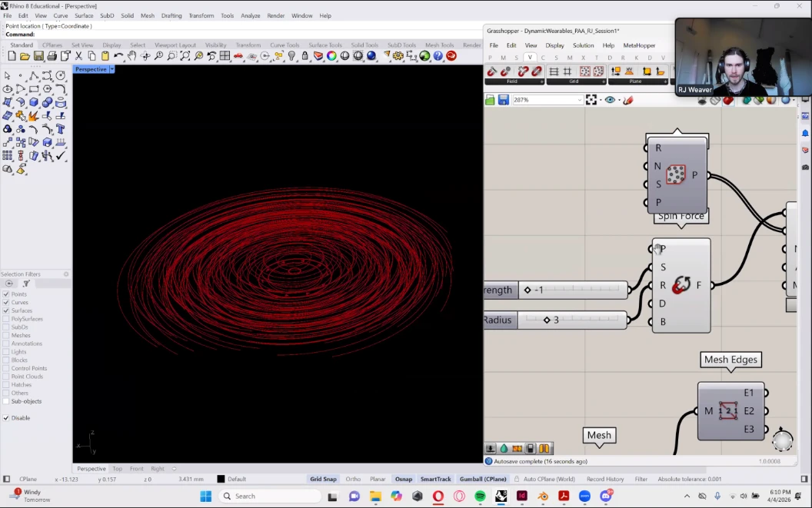Click the Mesh Edges component icon

coord(727,411)
